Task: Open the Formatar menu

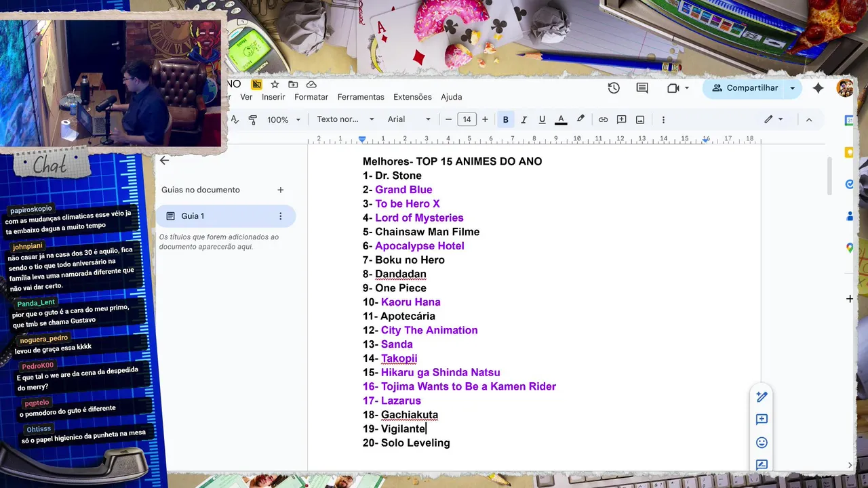Action: [x=311, y=97]
